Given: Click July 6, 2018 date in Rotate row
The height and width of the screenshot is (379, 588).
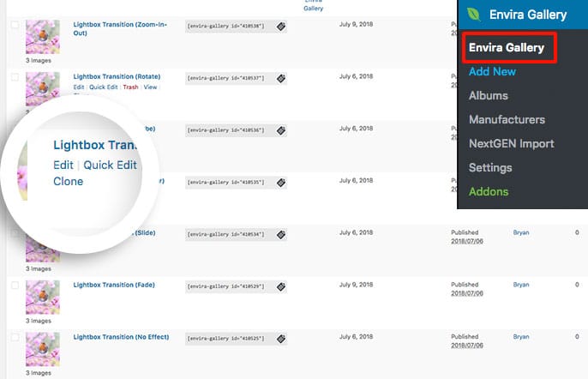Looking at the screenshot, I should 356,76.
